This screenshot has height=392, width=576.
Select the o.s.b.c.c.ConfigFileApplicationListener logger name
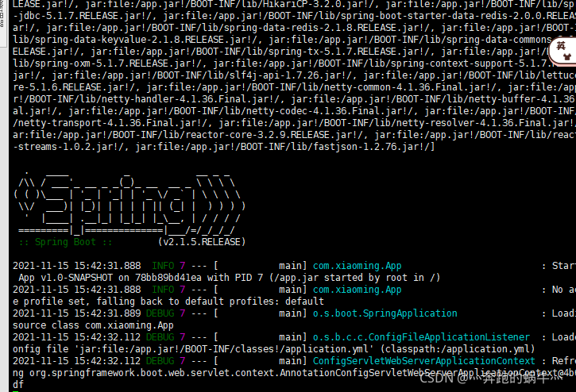tap(421, 337)
